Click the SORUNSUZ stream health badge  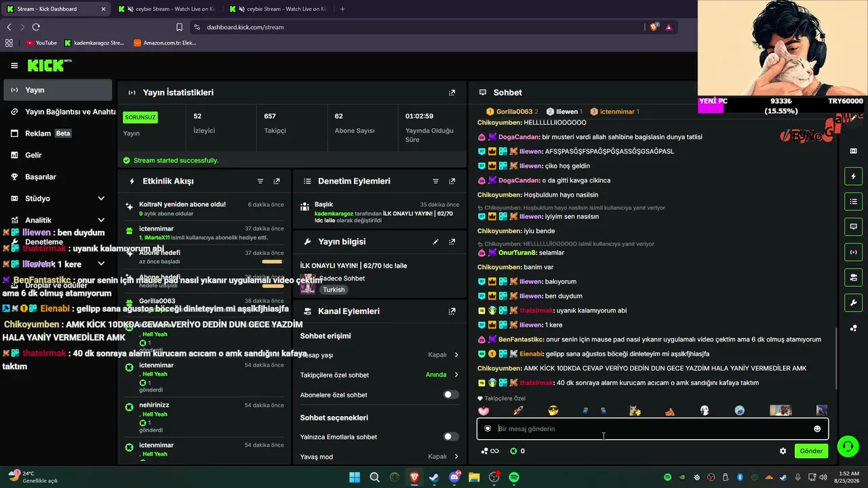click(x=140, y=117)
